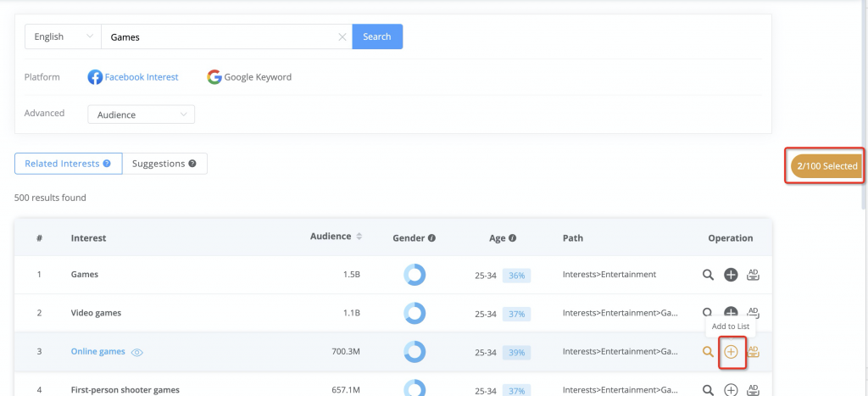Add the Games interest to list

coord(731,274)
